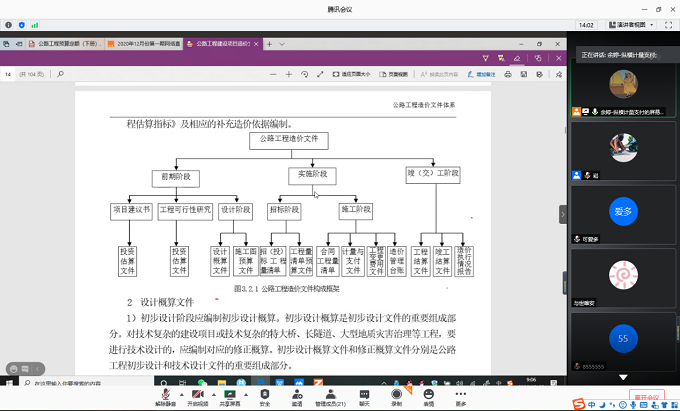Viewport: 680px width, 411px height.
Task: Zoom in PDF with plus icon
Action: tap(288, 75)
